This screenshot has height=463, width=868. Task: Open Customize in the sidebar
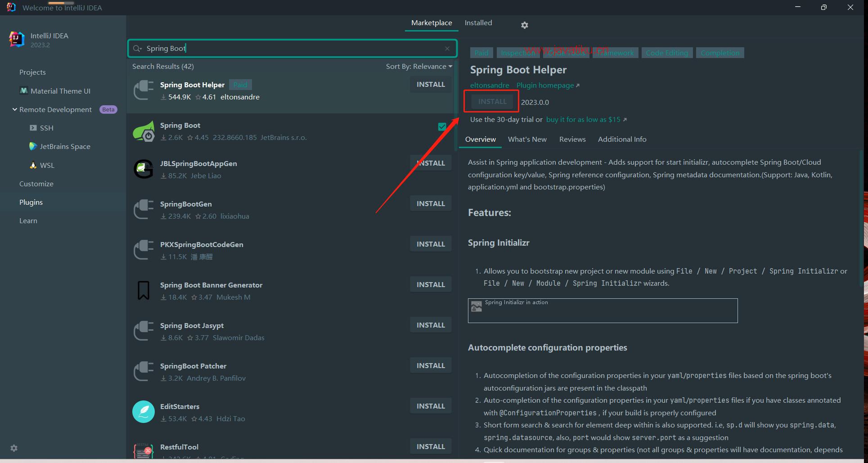36,184
